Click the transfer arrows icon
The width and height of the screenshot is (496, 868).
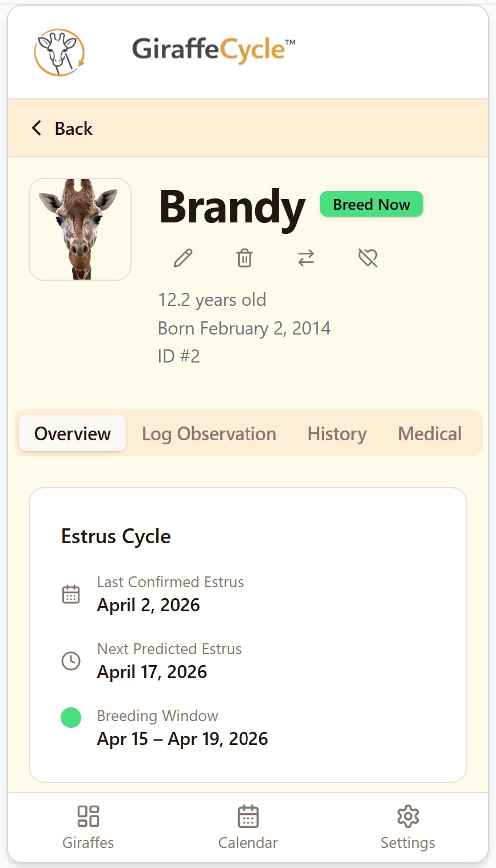point(306,258)
